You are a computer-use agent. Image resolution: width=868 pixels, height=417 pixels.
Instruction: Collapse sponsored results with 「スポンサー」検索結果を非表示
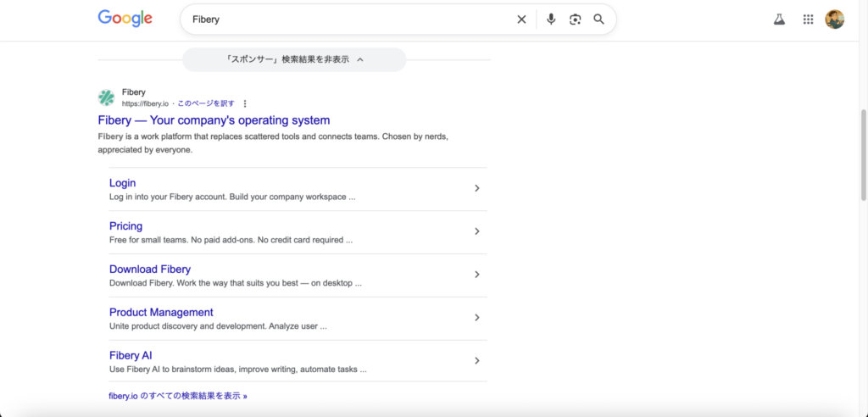point(294,59)
